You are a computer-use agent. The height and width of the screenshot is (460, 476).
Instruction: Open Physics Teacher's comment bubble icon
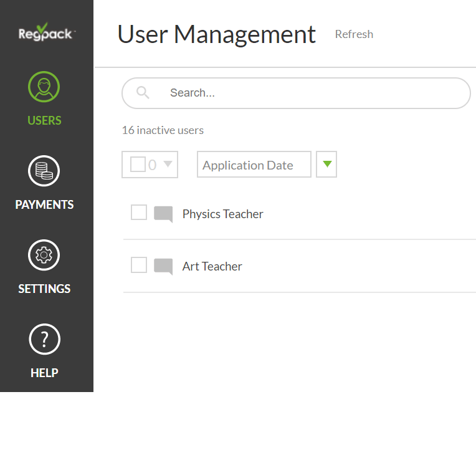tap(163, 214)
